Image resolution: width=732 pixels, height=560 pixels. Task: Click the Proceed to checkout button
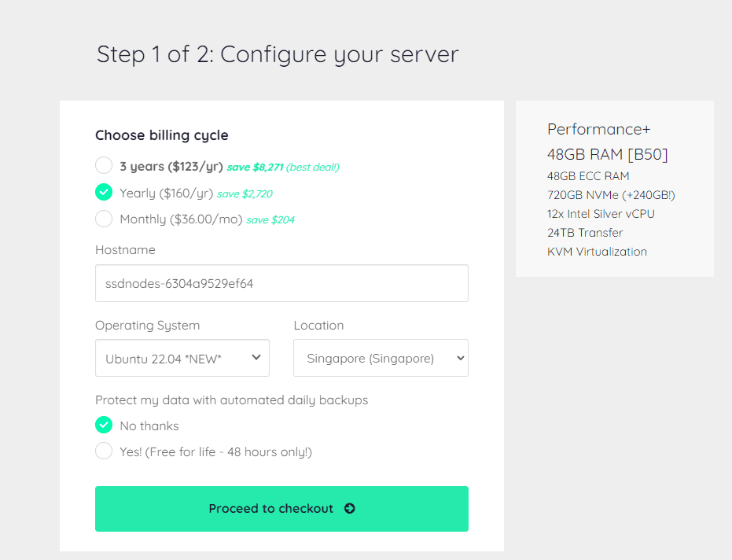point(281,509)
